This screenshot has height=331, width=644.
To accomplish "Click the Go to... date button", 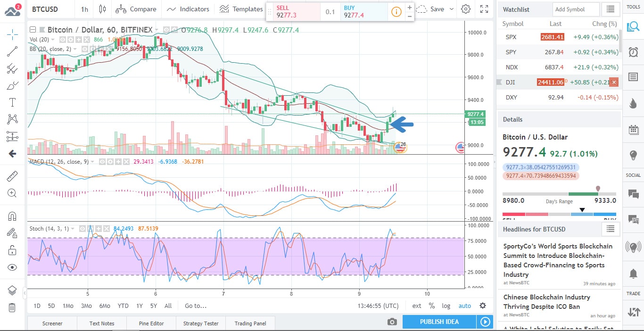I will (196, 306).
